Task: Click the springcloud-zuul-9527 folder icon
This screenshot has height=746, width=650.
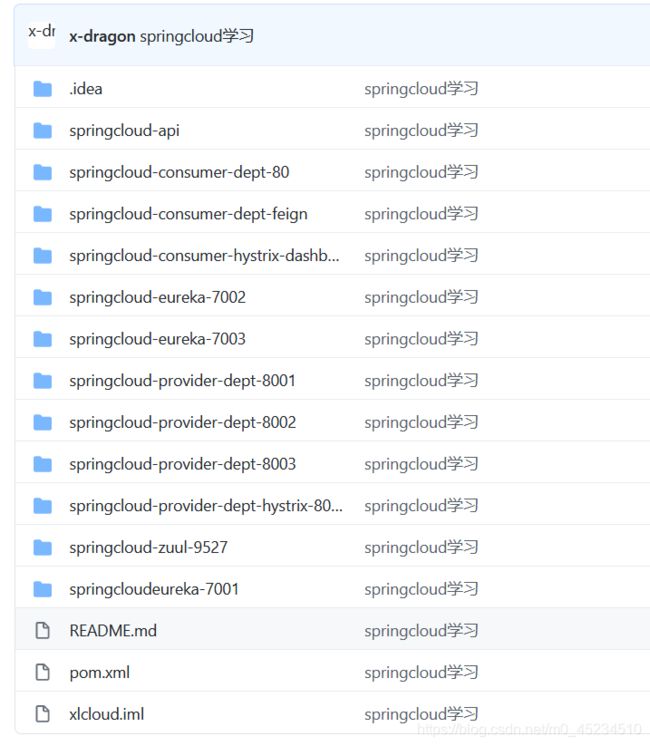Action: pos(43,548)
